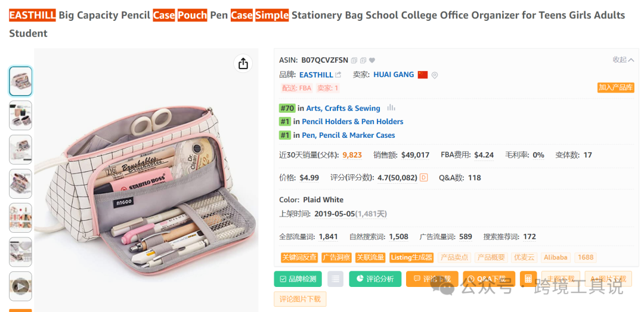This screenshot has width=644, height=312.
Task: Click the calculator icon button
Action: 528,279
